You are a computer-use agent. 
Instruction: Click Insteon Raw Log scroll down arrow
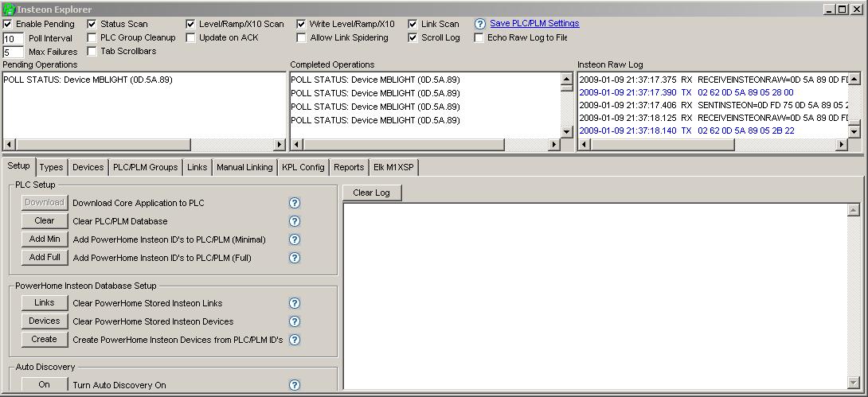tap(854, 131)
